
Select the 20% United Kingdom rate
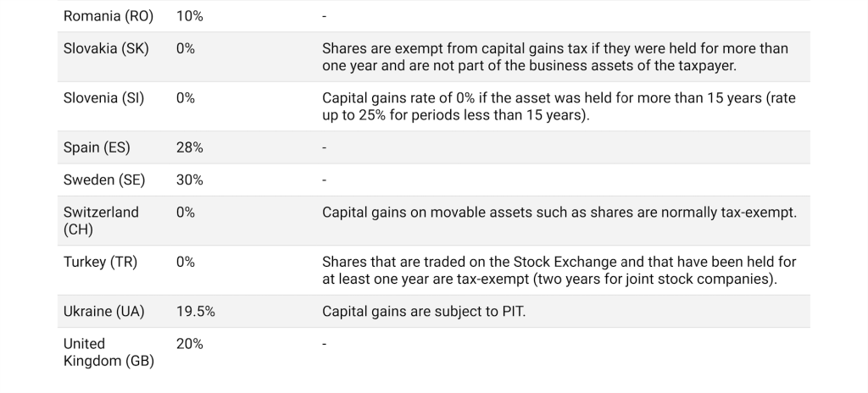(x=190, y=344)
